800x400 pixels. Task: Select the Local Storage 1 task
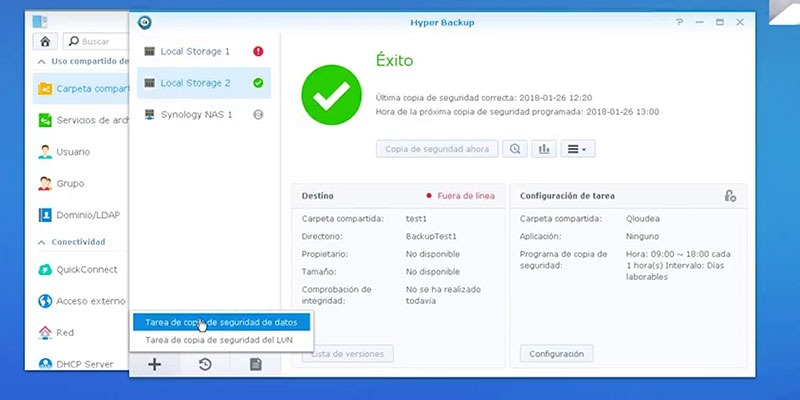[204, 52]
